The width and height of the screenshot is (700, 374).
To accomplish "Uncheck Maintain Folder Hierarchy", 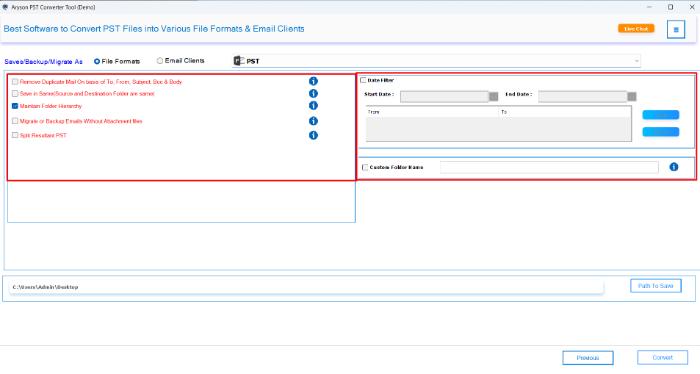I will 15,106.
